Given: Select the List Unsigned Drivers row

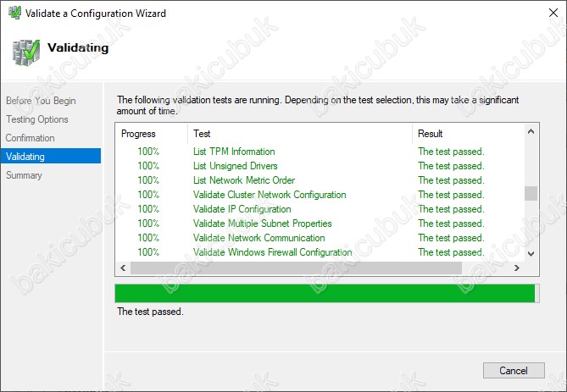Looking at the screenshot, I should coord(320,166).
